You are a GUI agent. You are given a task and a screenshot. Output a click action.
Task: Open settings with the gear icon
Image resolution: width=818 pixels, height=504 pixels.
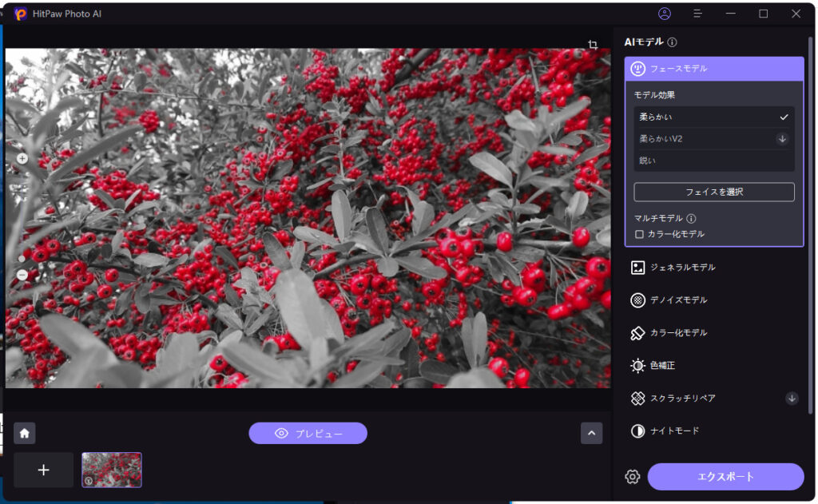633,477
